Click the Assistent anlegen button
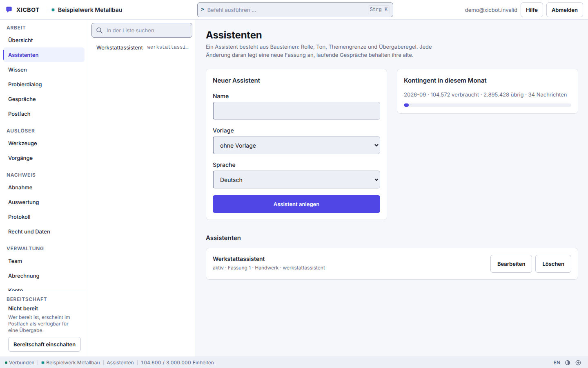Image resolution: width=588 pixels, height=368 pixels. 296,204
